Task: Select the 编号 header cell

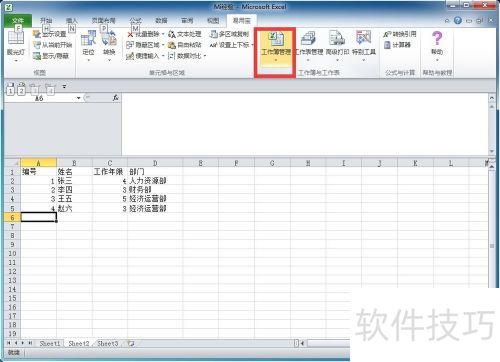Action: [38, 172]
